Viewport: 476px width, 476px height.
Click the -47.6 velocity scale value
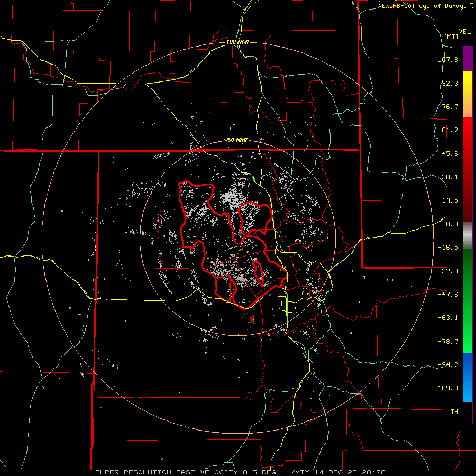pyautogui.click(x=450, y=294)
